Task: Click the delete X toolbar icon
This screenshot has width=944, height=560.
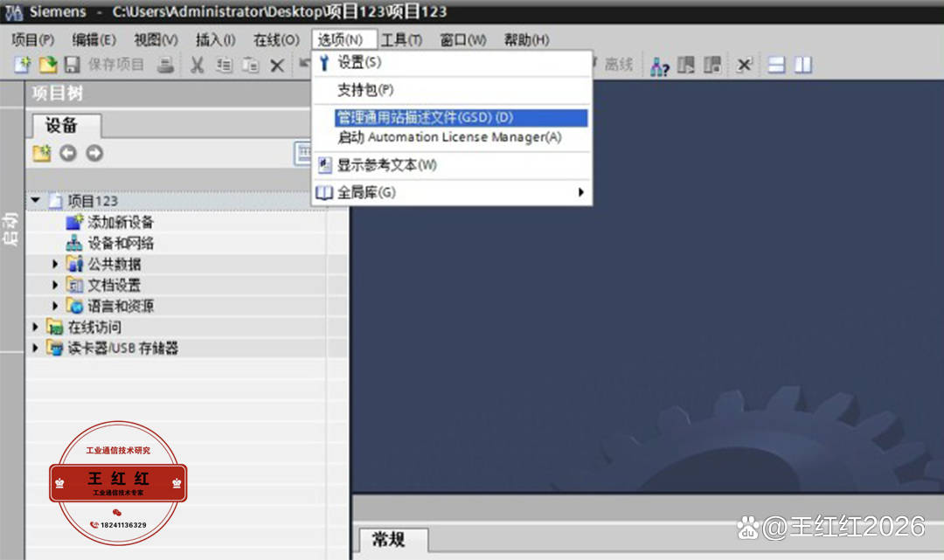Action: (x=277, y=65)
